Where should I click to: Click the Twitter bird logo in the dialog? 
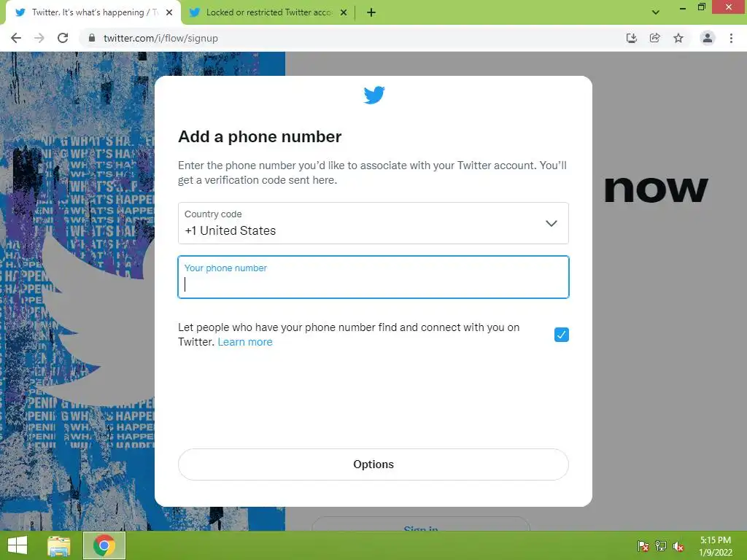(374, 95)
